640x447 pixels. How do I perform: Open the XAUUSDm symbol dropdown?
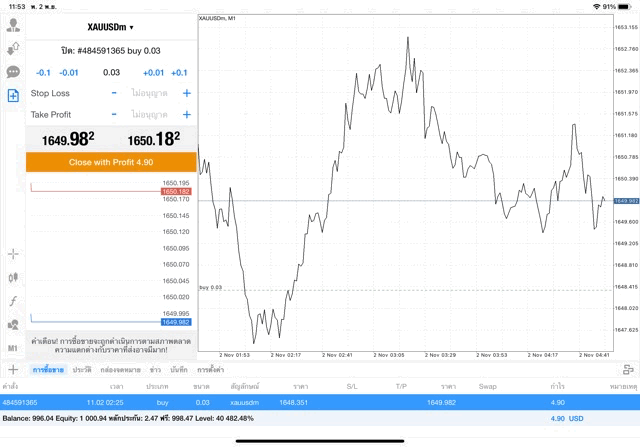pos(111,28)
